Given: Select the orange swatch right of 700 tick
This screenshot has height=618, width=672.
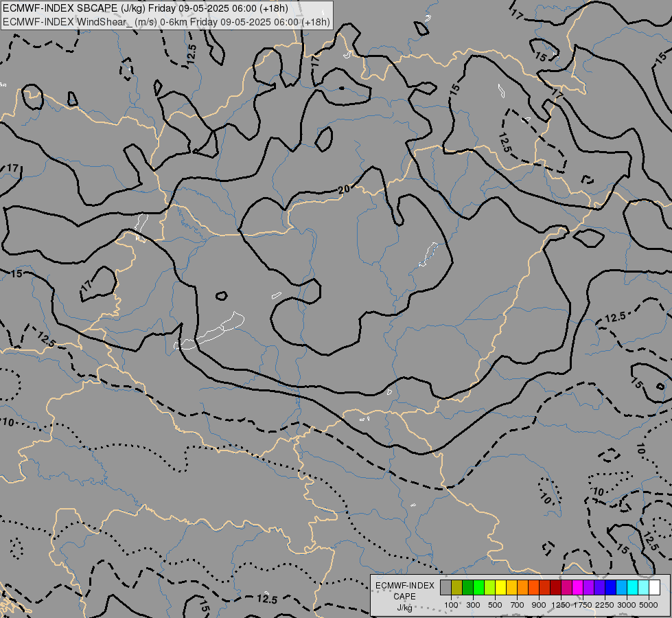Looking at the screenshot, I should pyautogui.click(x=523, y=587).
